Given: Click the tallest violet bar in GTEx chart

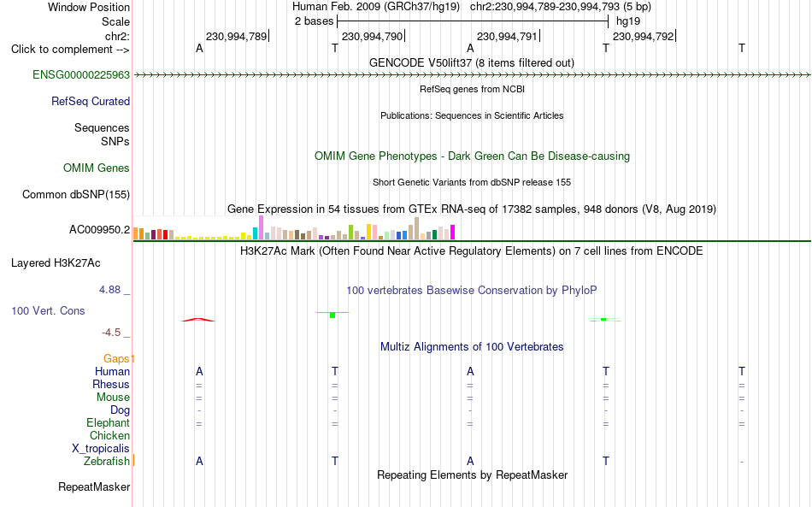Looking at the screenshot, I should [x=261, y=227].
